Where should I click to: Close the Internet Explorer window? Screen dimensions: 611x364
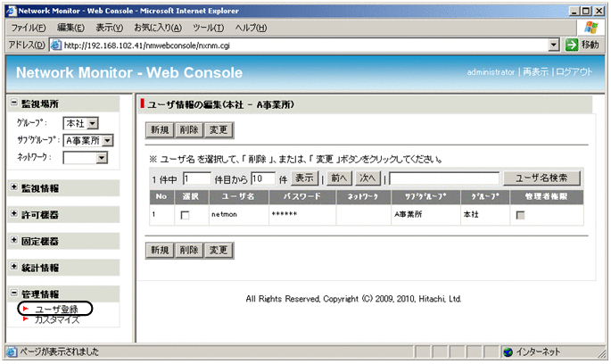(599, 11)
